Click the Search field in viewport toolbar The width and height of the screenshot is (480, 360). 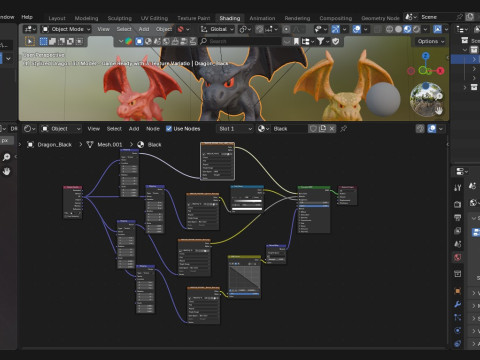click(241, 41)
